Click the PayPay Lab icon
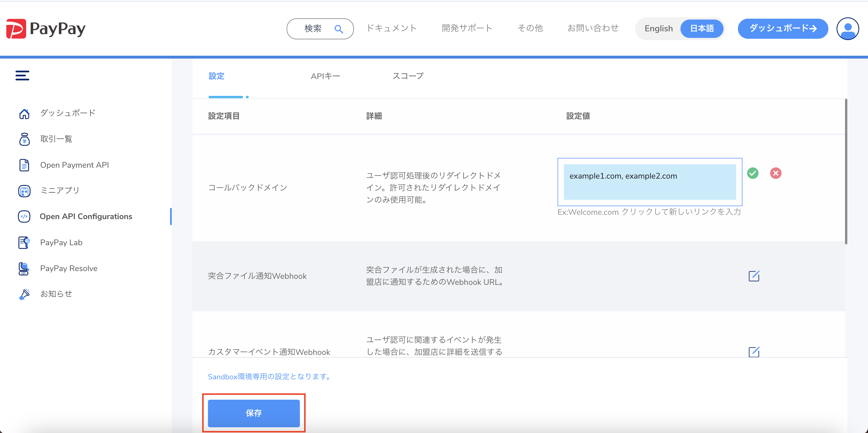Screen dimensions: 868x433 tap(24, 243)
